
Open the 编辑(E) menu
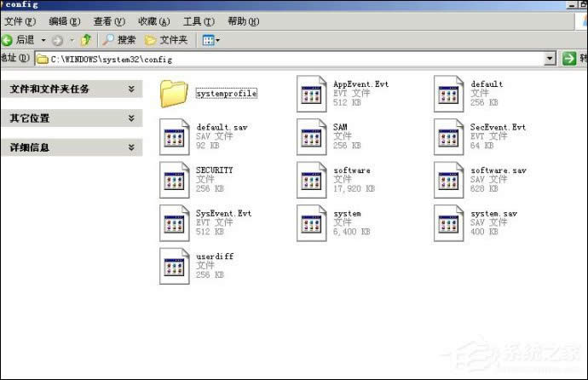(x=65, y=21)
